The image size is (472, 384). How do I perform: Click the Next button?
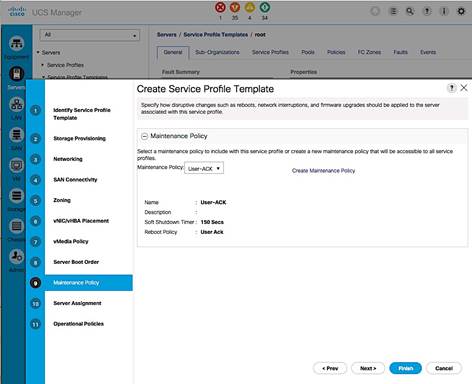pyautogui.click(x=368, y=368)
